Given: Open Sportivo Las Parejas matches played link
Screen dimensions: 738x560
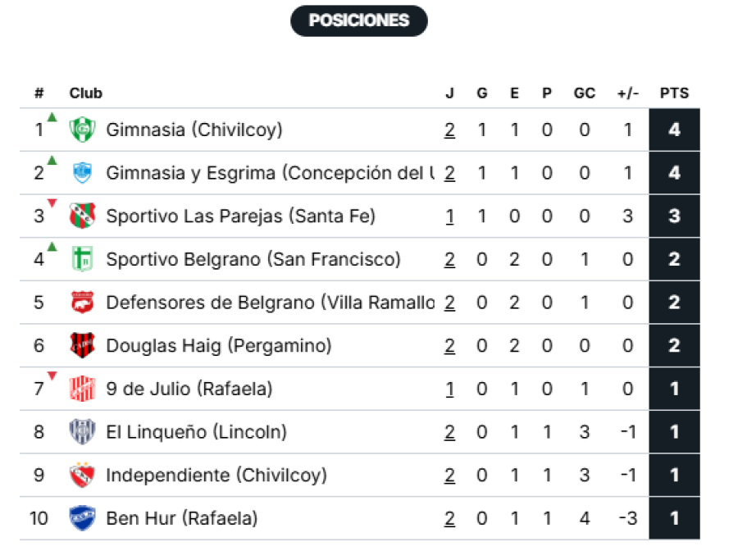Looking at the screenshot, I should point(449,216).
